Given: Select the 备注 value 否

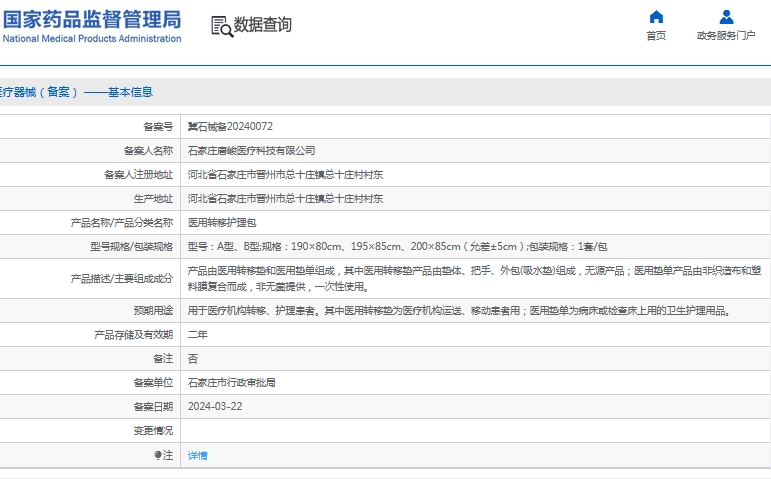Looking at the screenshot, I should (193, 359).
